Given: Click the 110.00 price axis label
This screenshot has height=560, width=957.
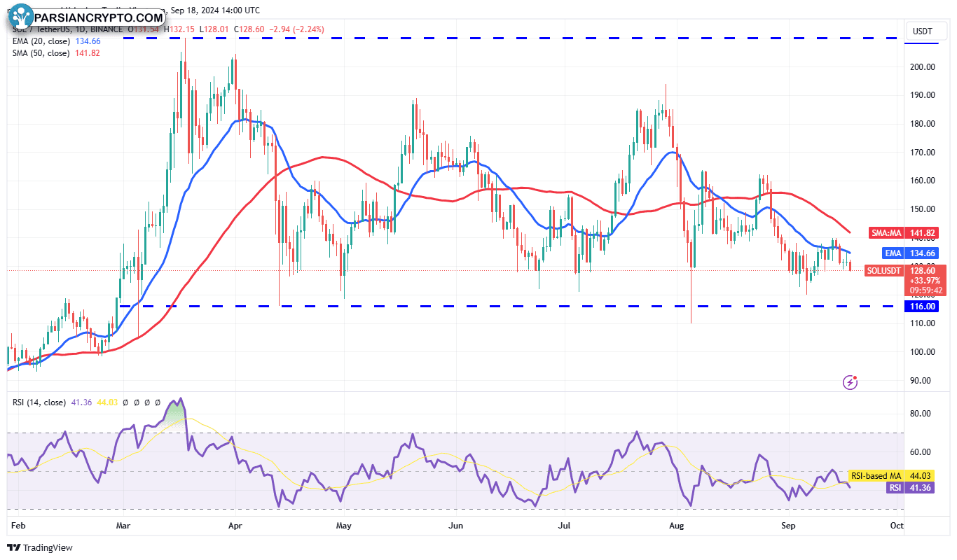Looking at the screenshot, I should coord(921,323).
